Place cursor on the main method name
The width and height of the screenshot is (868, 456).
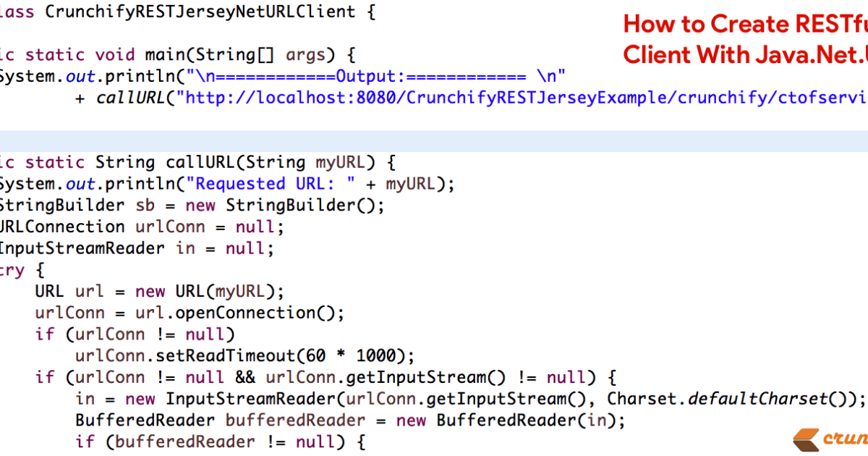coord(164,55)
